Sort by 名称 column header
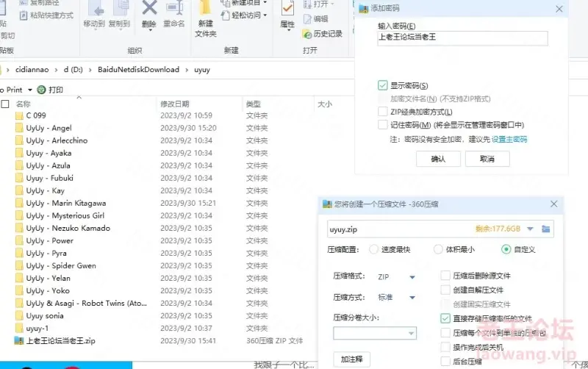This screenshot has width=588, height=369. click(x=23, y=104)
